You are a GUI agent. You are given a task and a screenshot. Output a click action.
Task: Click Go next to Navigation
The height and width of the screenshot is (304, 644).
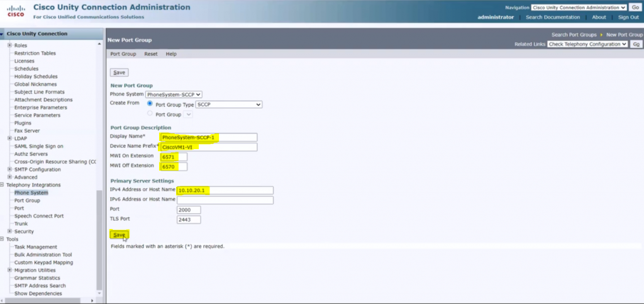tap(635, 8)
